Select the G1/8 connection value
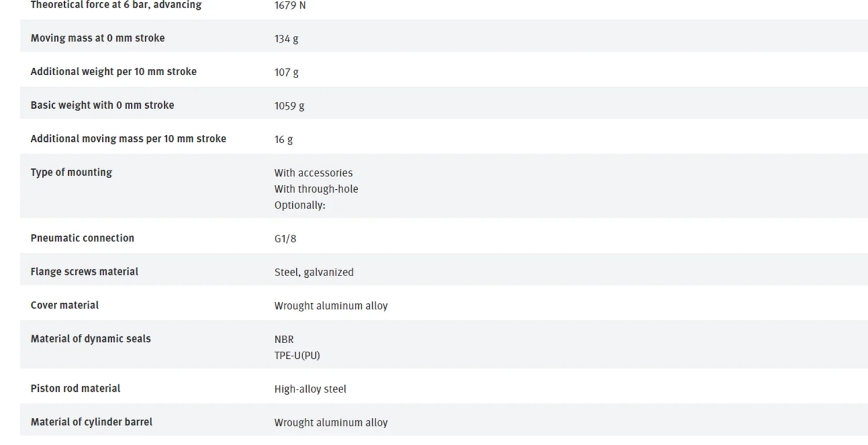868x445 pixels. coord(285,239)
